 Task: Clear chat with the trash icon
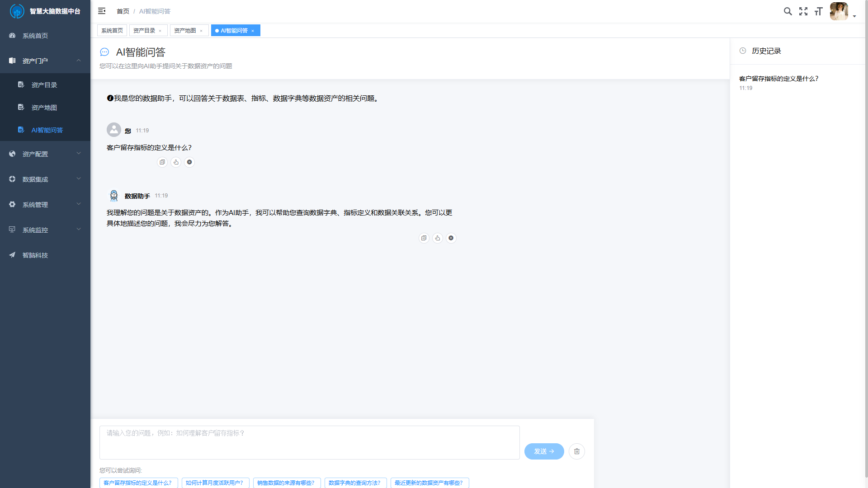pos(576,451)
